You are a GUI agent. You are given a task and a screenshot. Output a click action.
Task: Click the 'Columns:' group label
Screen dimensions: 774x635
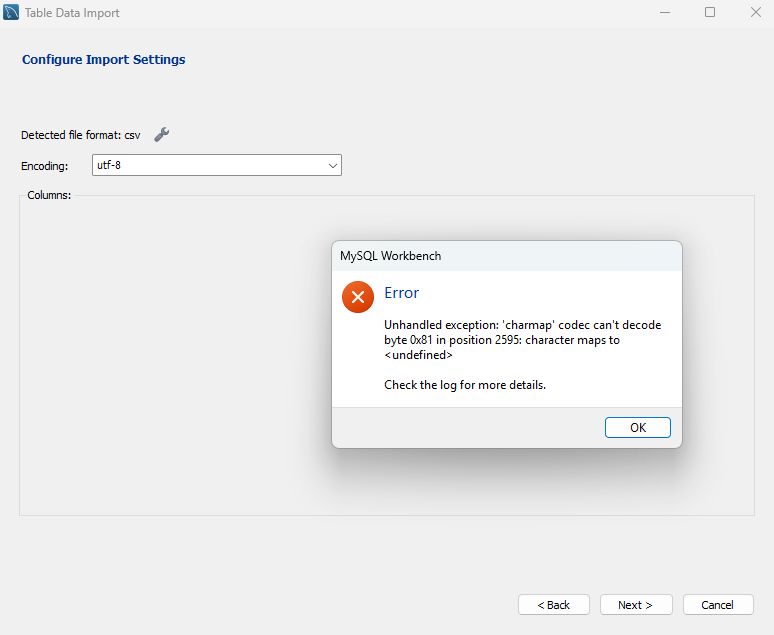pyautogui.click(x=49, y=195)
